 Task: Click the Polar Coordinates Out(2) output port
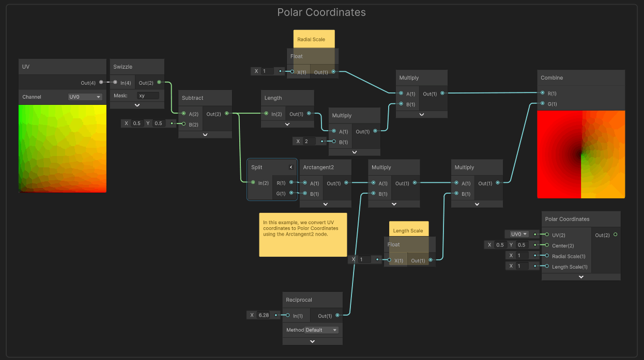(615, 235)
